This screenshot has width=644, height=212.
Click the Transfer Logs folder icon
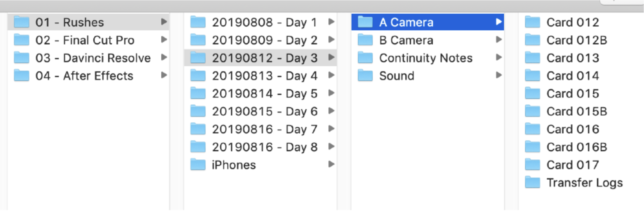(x=533, y=183)
